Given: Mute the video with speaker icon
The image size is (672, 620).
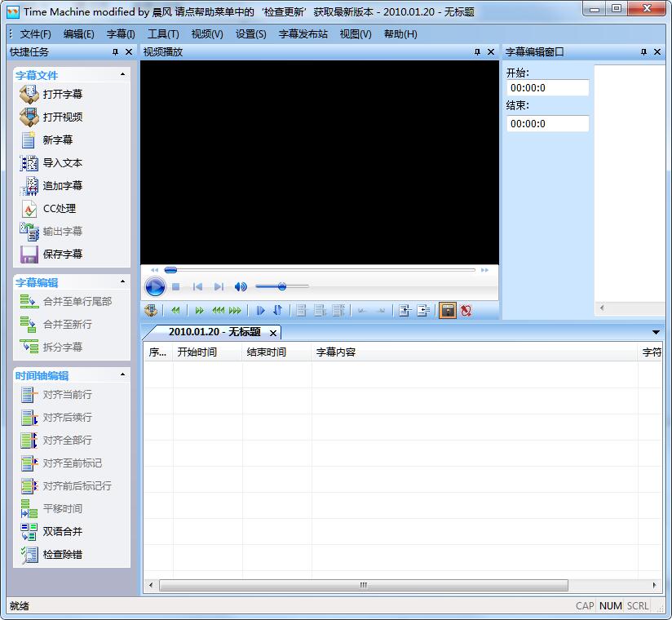Looking at the screenshot, I should [x=241, y=286].
